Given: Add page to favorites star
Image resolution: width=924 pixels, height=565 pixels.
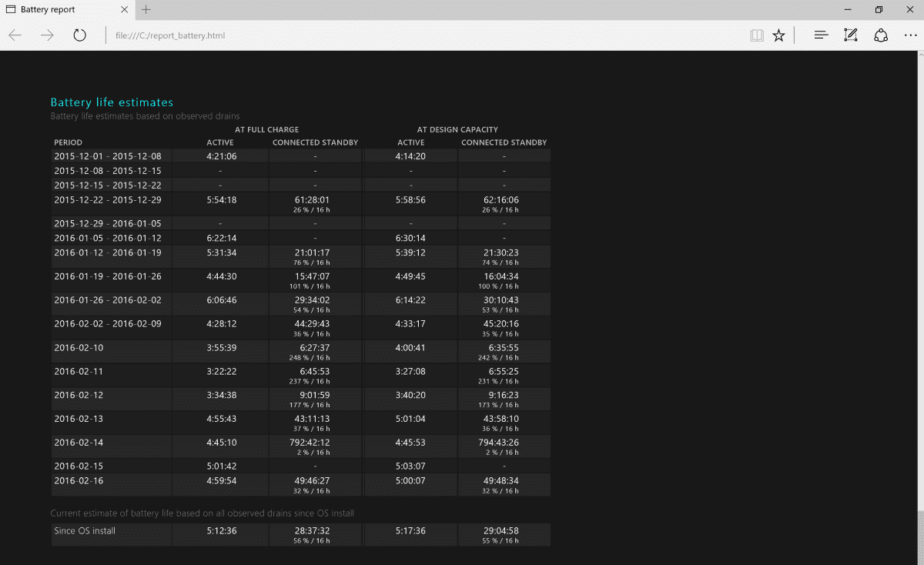Looking at the screenshot, I should pos(778,35).
